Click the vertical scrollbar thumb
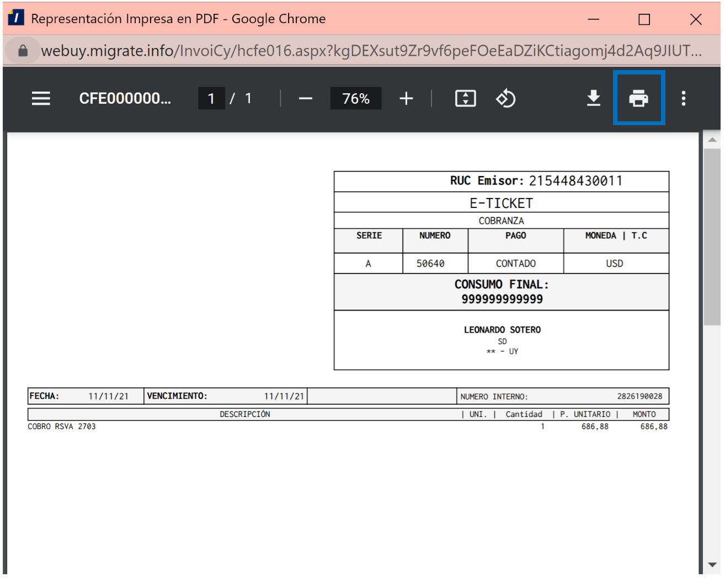The height and width of the screenshot is (588, 725). click(712, 237)
